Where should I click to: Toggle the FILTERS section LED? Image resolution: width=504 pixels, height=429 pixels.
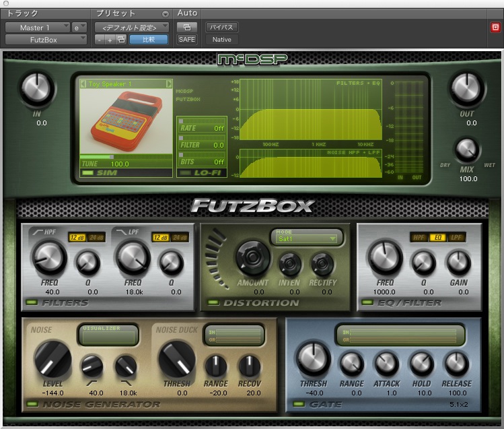click(32, 302)
